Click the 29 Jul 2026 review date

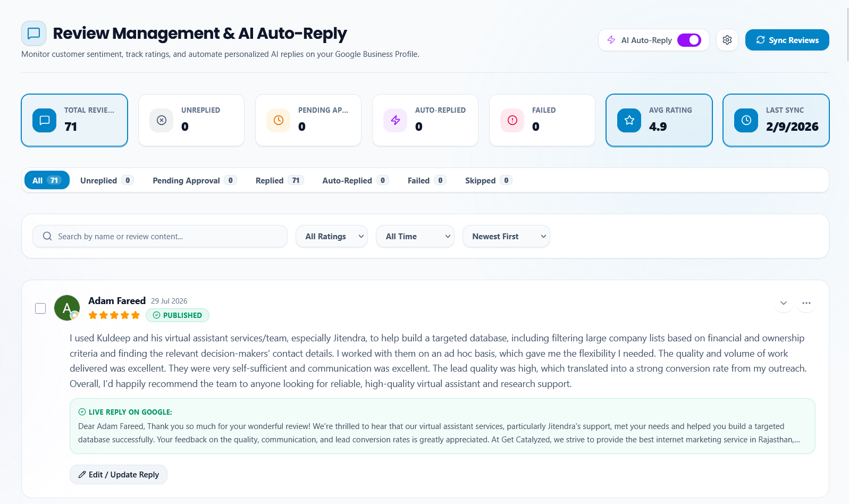169,301
